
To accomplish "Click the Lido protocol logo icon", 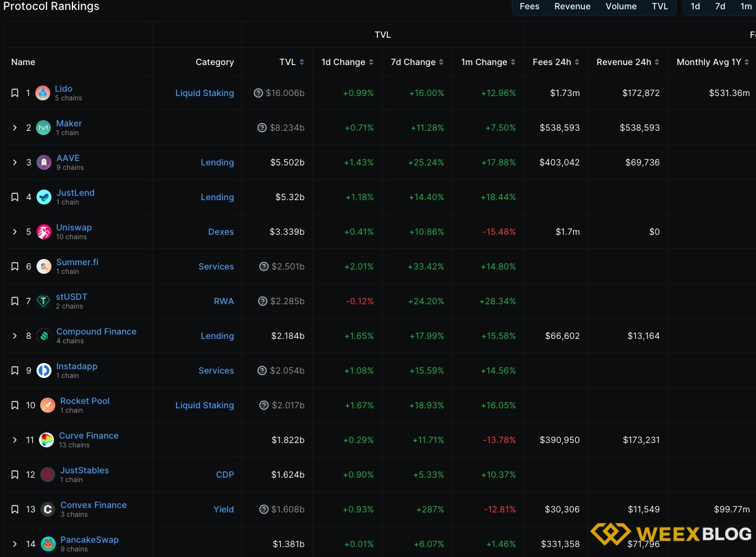I will [x=43, y=93].
